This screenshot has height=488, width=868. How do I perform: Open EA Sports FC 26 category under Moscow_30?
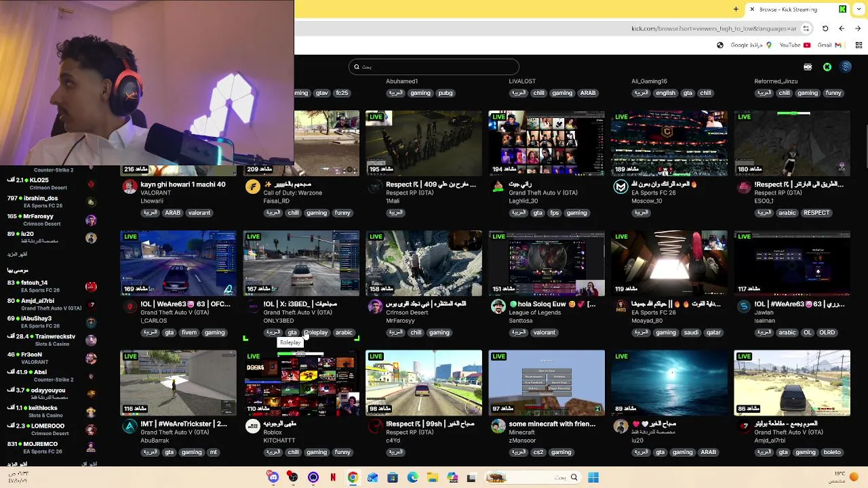[654, 192]
